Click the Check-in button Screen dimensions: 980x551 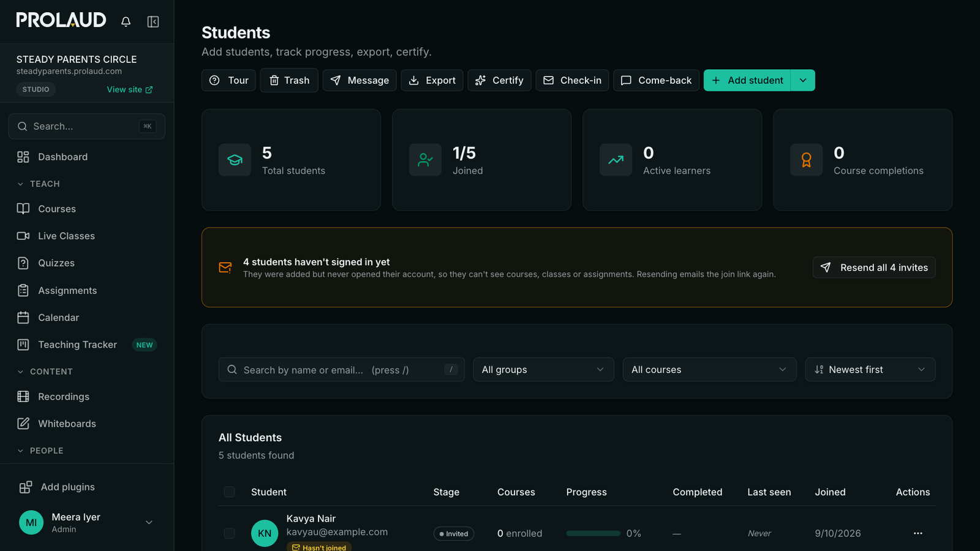(573, 80)
